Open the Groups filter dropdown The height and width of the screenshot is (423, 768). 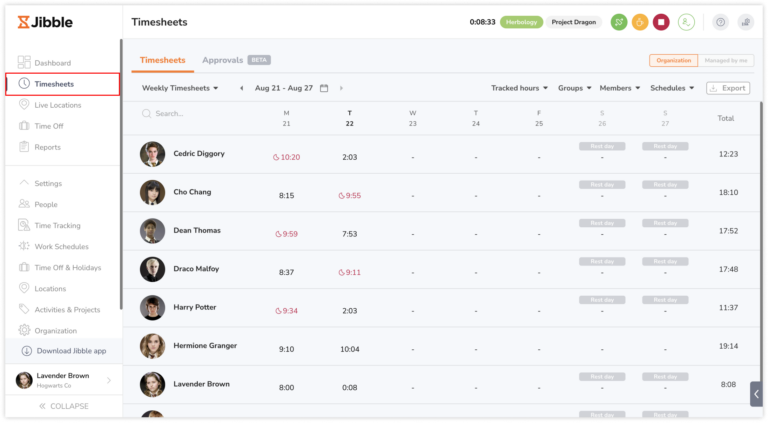(x=574, y=88)
